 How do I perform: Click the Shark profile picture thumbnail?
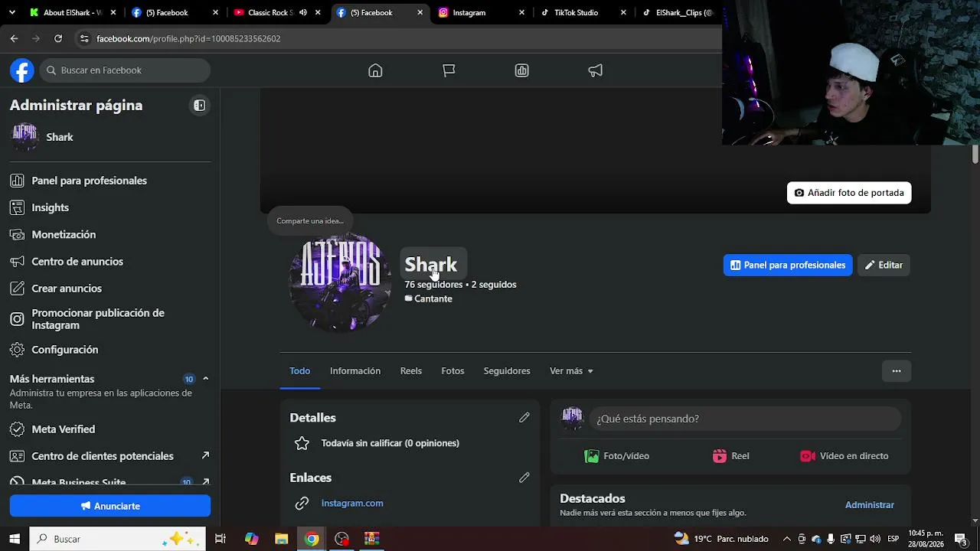(x=341, y=283)
